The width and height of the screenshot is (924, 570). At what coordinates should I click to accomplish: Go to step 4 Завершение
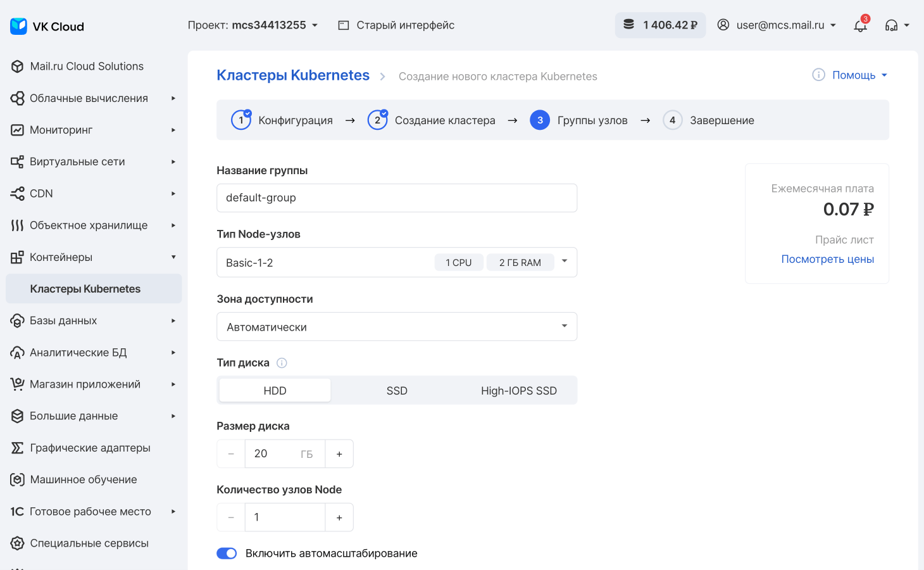708,120
